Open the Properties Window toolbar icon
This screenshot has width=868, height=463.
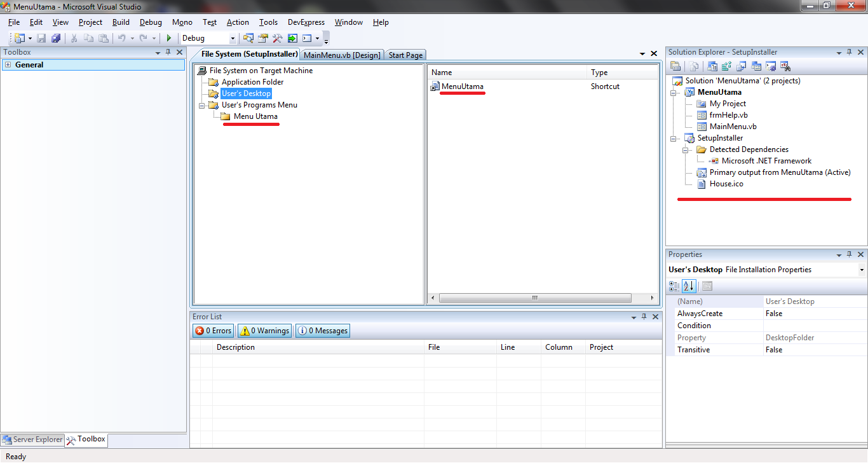point(263,38)
